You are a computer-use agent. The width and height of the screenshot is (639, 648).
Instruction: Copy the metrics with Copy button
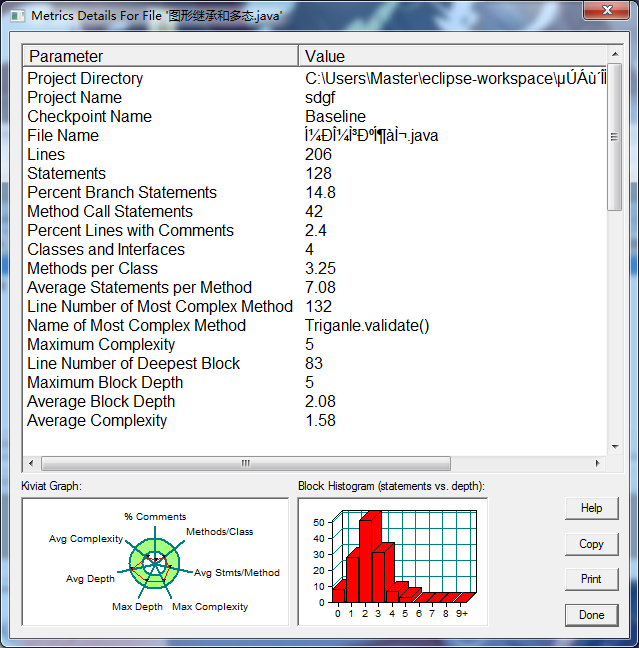point(591,544)
